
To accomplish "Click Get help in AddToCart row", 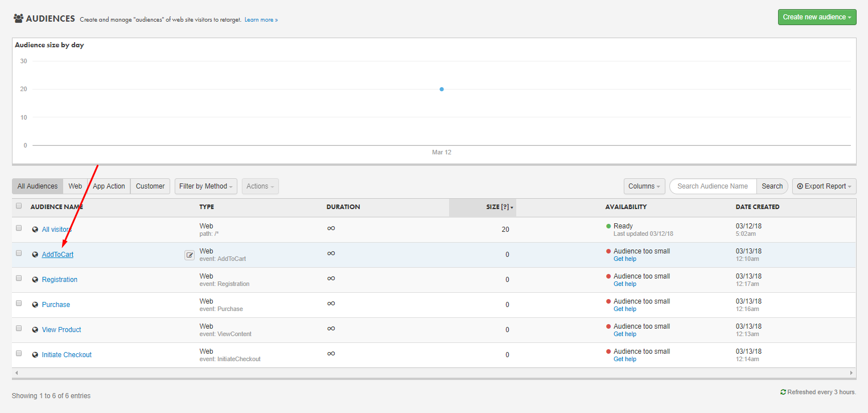I will [625, 259].
